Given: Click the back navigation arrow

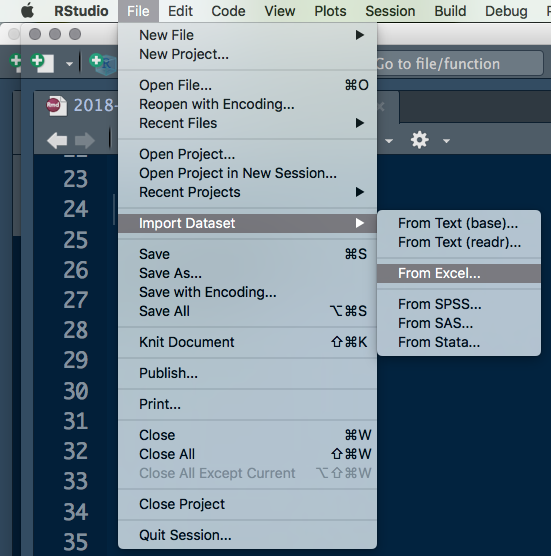Looking at the screenshot, I should pyautogui.click(x=57, y=140).
